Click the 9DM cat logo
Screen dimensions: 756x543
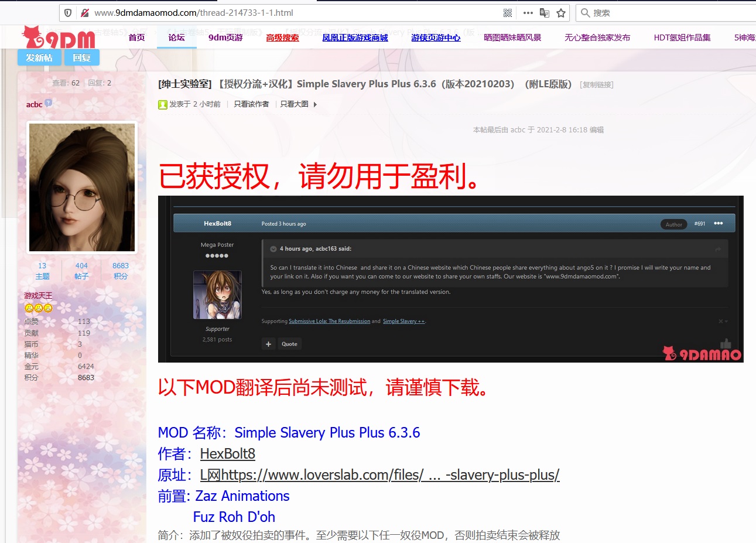click(x=58, y=37)
